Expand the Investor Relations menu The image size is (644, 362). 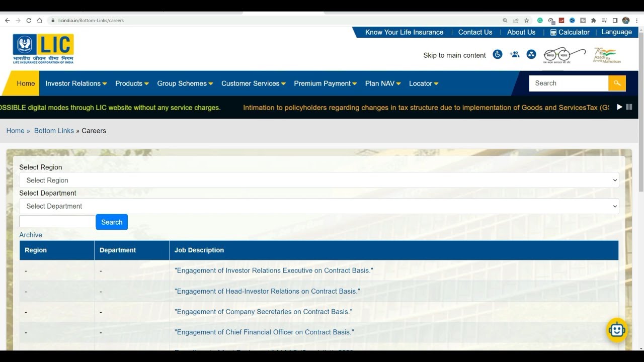tap(76, 83)
